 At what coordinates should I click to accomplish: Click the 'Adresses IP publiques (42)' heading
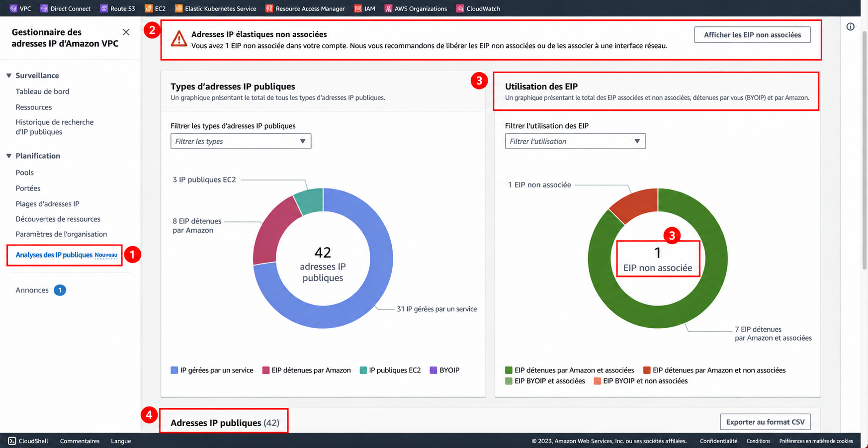pos(225,423)
